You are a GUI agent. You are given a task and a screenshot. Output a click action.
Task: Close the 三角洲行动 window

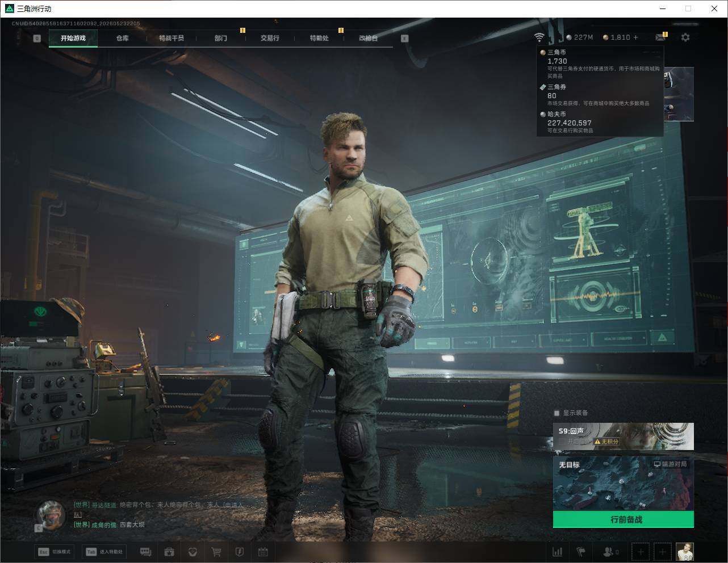[x=714, y=9]
